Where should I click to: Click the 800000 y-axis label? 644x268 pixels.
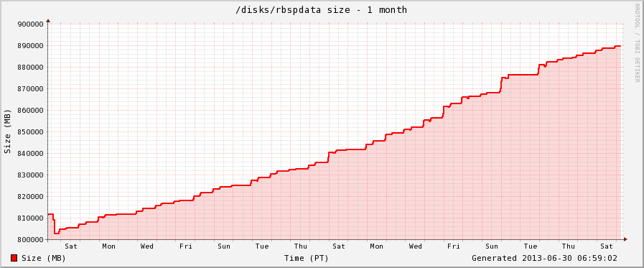(x=31, y=239)
